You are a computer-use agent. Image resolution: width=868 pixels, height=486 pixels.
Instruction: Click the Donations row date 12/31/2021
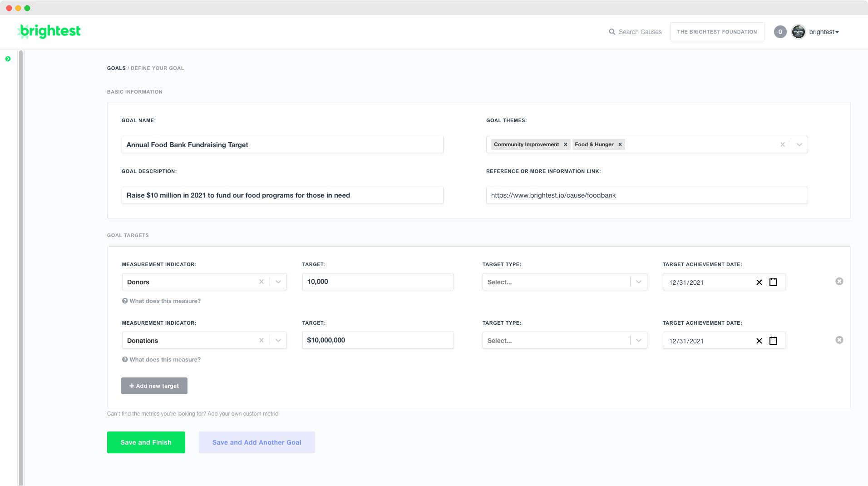pyautogui.click(x=686, y=341)
